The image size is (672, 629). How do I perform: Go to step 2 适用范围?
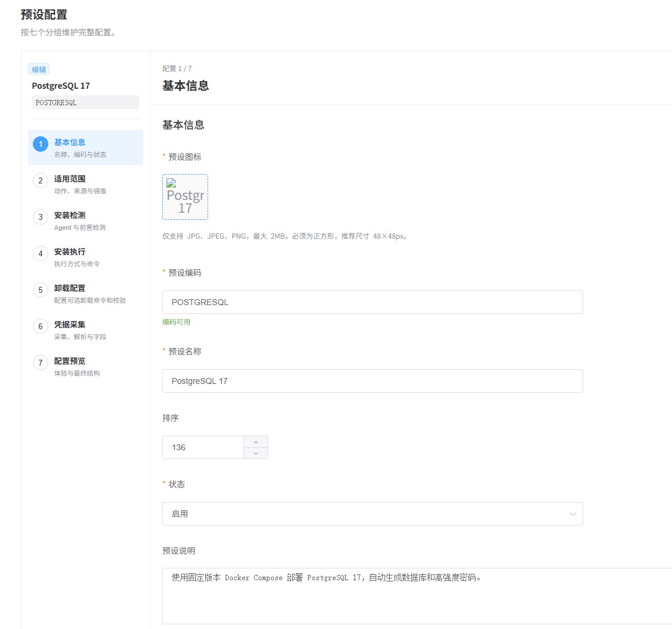[x=85, y=184]
